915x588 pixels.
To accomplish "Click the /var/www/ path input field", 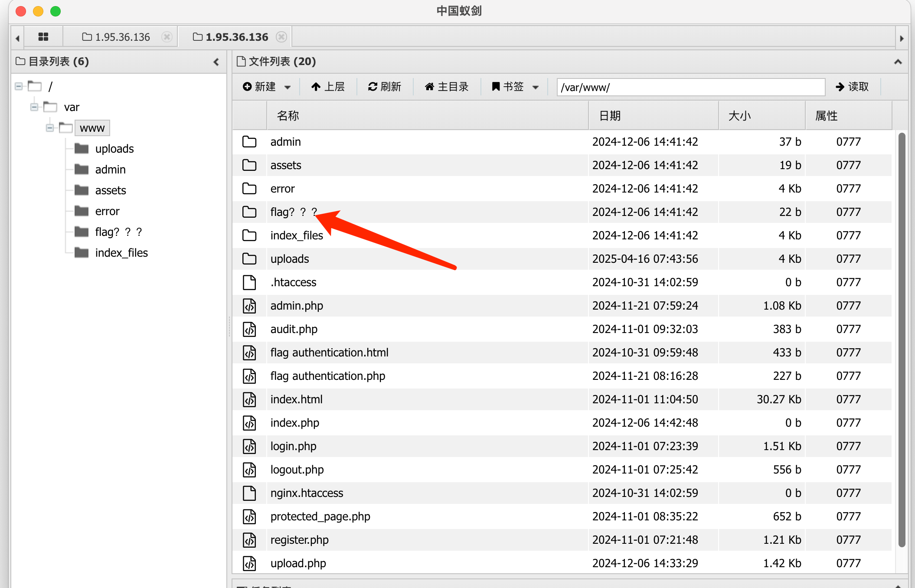I will (x=690, y=87).
